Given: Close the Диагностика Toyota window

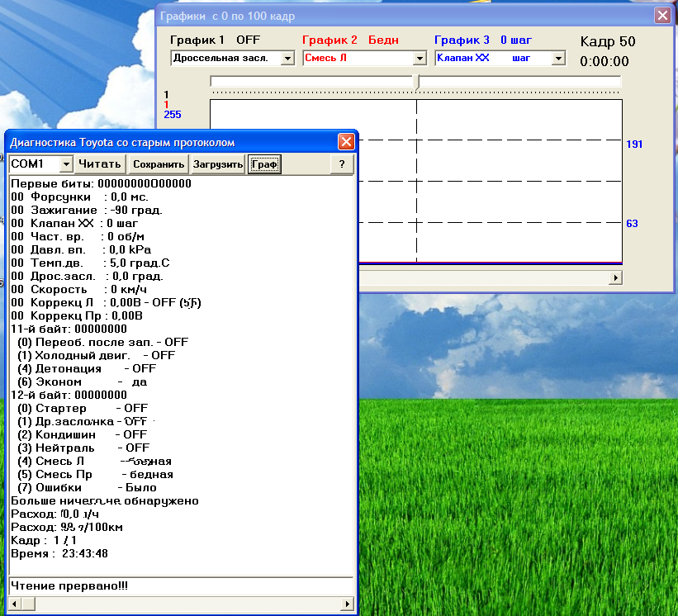Looking at the screenshot, I should tap(346, 141).
